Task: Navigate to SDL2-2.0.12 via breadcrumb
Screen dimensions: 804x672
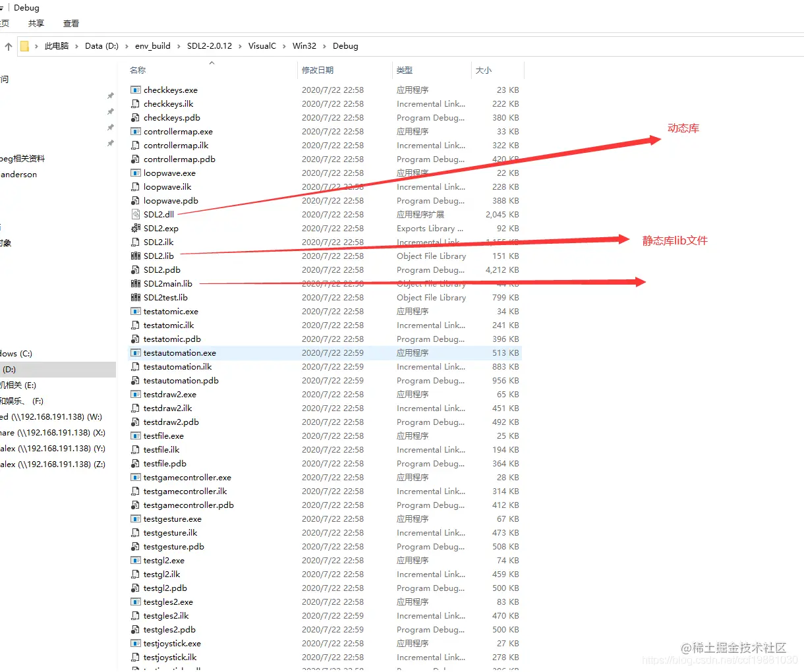Action: pos(210,45)
